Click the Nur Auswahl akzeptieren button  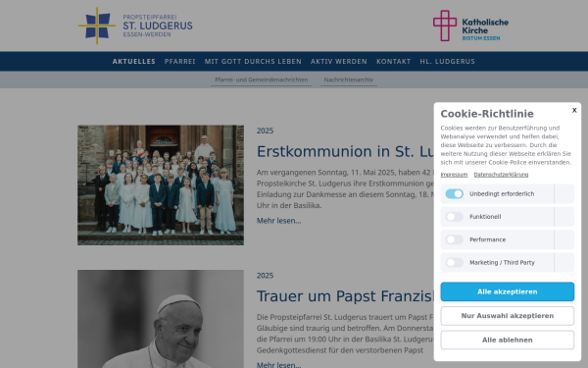click(508, 316)
